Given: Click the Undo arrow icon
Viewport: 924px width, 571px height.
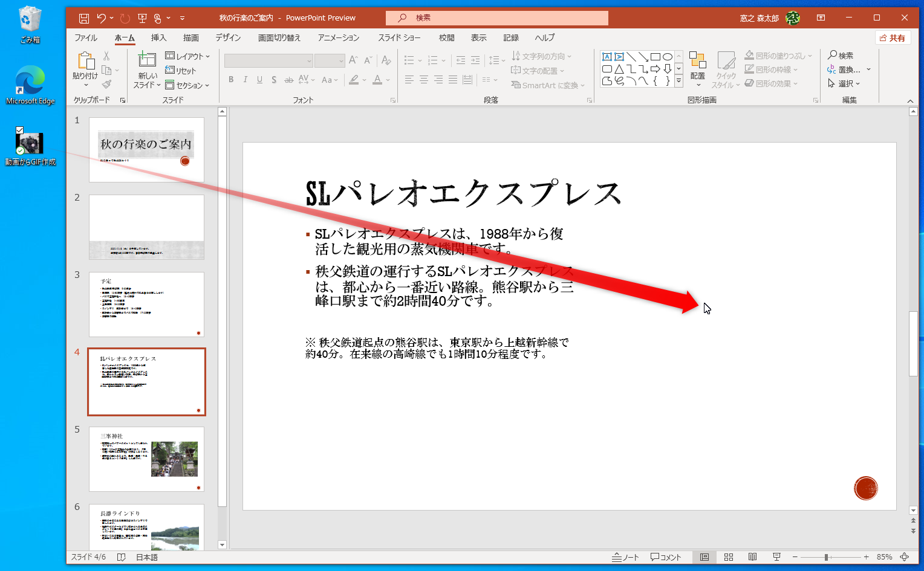Looking at the screenshot, I should (x=101, y=18).
